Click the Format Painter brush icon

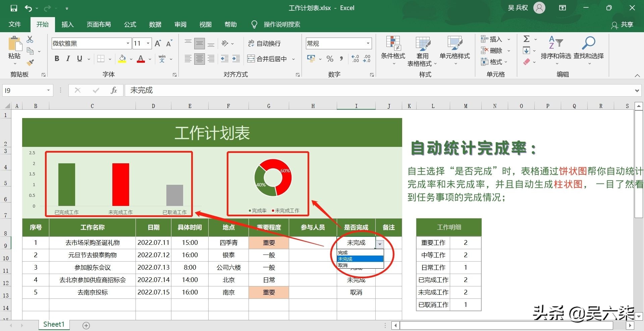30,62
